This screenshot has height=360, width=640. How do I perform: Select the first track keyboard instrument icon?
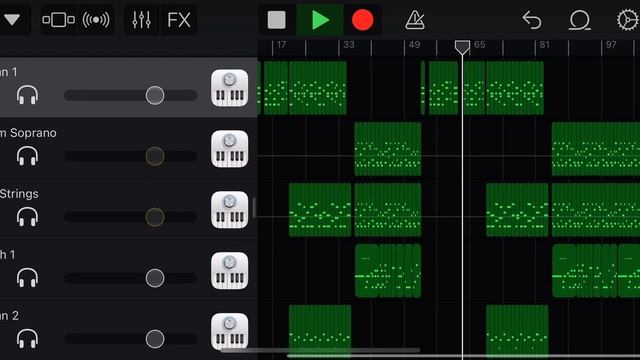coord(229,88)
